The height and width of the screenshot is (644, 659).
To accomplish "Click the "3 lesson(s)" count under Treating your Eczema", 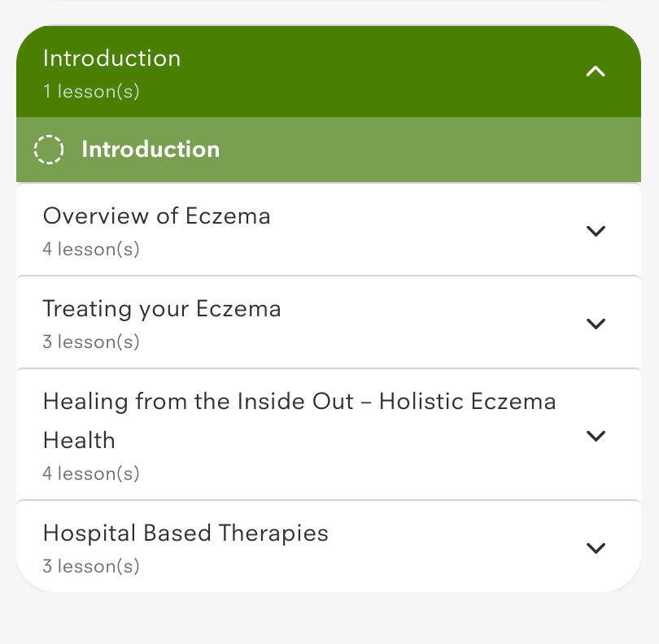I will 91,342.
